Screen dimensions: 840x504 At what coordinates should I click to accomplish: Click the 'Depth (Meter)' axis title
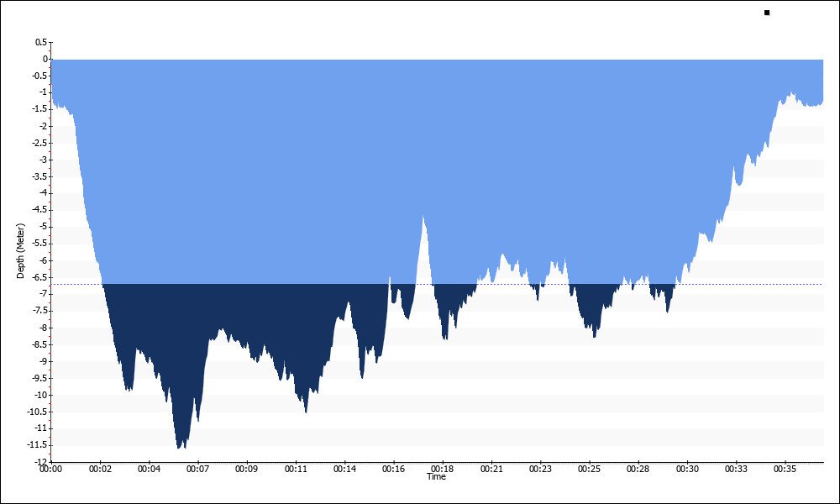pos(20,251)
